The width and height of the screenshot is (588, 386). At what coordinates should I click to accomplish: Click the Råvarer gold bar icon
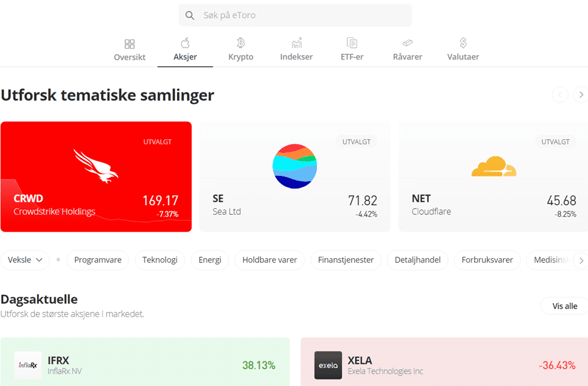[x=407, y=43]
